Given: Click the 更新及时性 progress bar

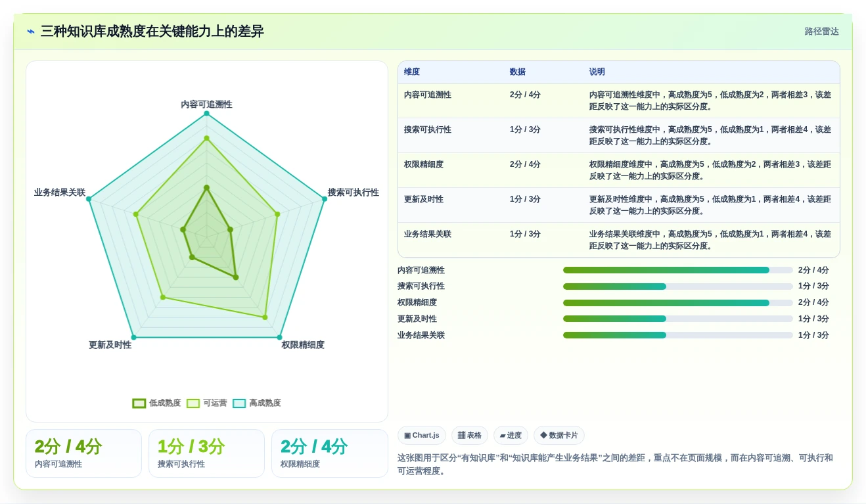Looking at the screenshot, I should click(x=678, y=319).
